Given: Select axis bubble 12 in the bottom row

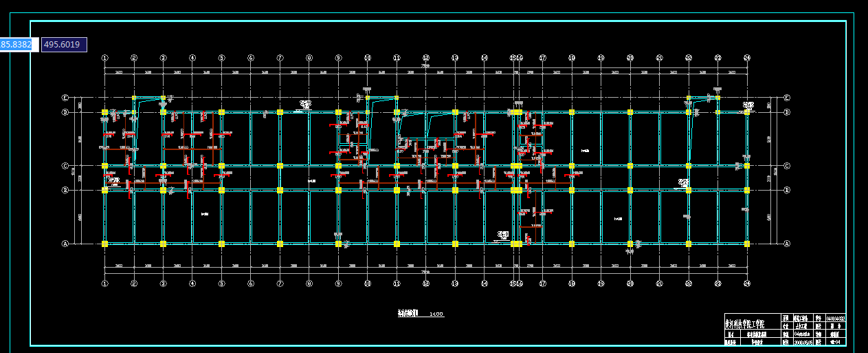Looking at the screenshot, I should (x=426, y=283).
